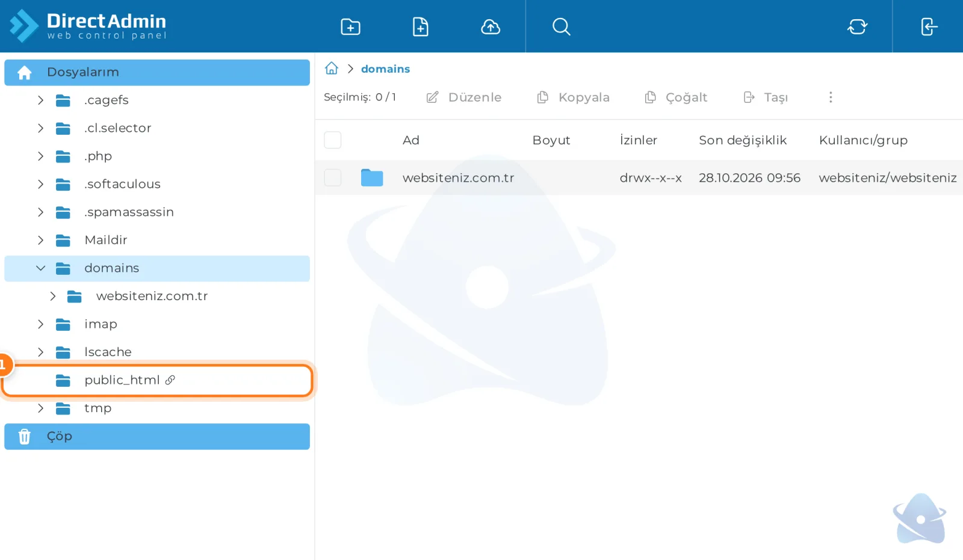The height and width of the screenshot is (560, 963).
Task: Expand the lscache folder chevron
Action: 40,352
